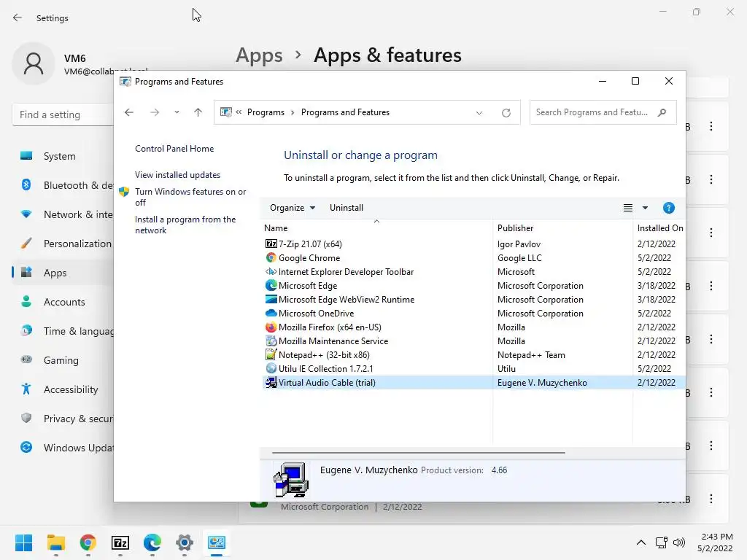The image size is (747, 560).
Task: Click the horizontal scrollbar under program list
Action: tap(418, 452)
